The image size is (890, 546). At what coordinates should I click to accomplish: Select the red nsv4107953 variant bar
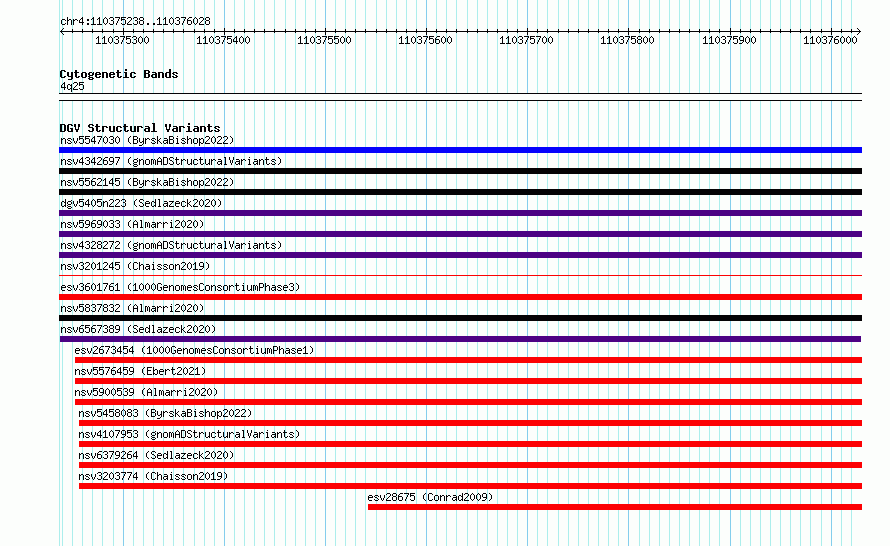[x=470, y=444]
